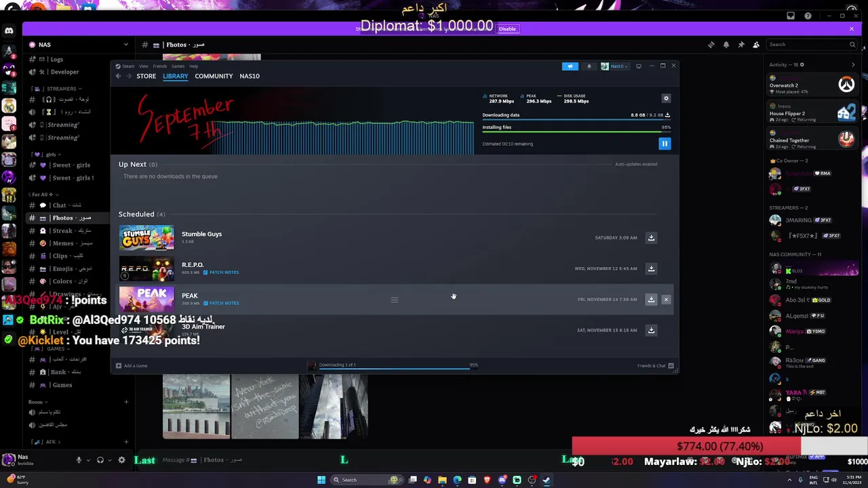Screen dimensions: 868x488
Task: Open Help menu in Steam
Action: click(x=193, y=66)
